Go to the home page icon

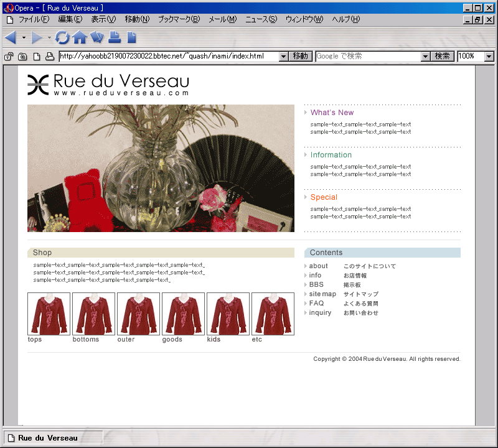(80, 37)
